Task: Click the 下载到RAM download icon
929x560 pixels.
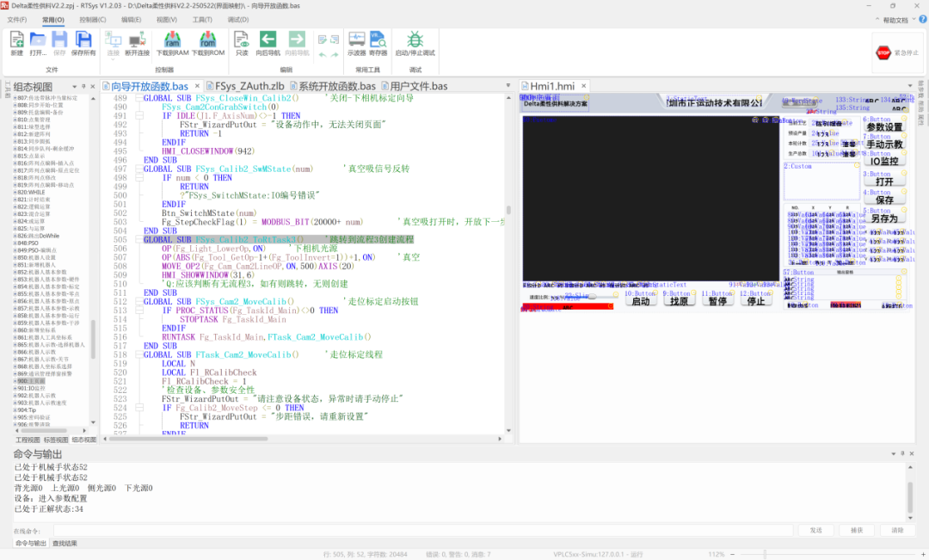Action: point(172,44)
